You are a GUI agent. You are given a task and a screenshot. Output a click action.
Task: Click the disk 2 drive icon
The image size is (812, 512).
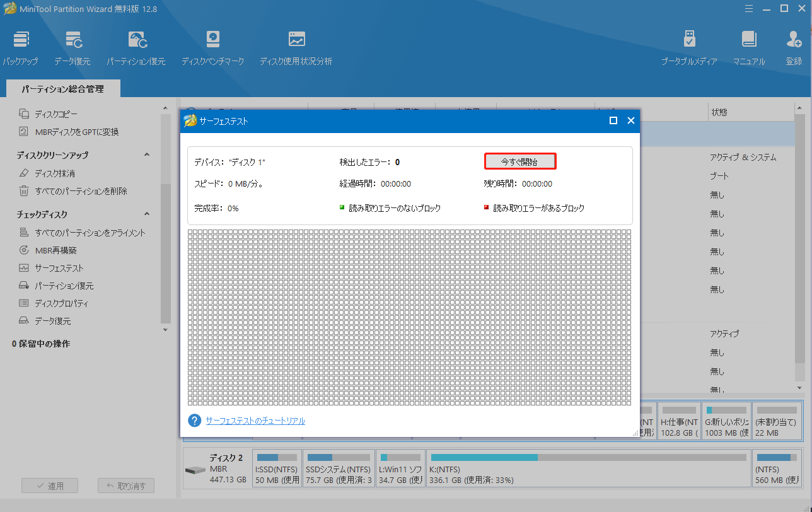[x=195, y=470]
